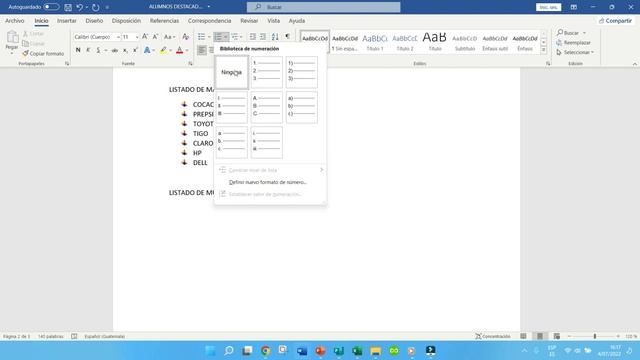Switch to the Referencias tab

(164, 20)
